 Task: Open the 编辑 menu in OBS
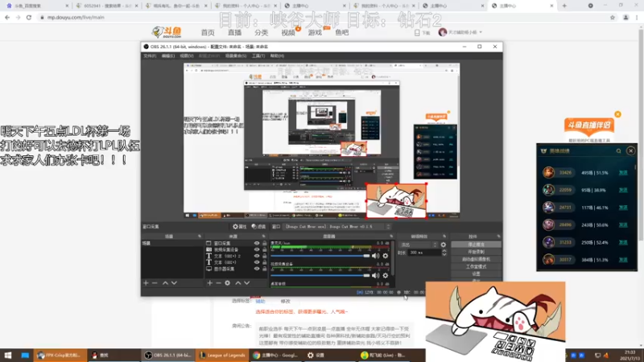tap(168, 56)
